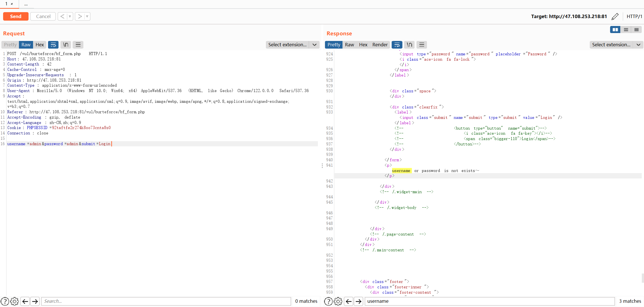The height and width of the screenshot is (307, 644).
Task: Open the Request panel hamburger menu icon
Action: pyautogui.click(x=78, y=45)
